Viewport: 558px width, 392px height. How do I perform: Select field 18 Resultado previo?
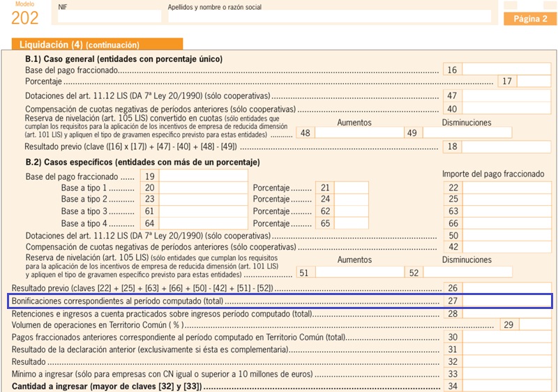pos(506,146)
